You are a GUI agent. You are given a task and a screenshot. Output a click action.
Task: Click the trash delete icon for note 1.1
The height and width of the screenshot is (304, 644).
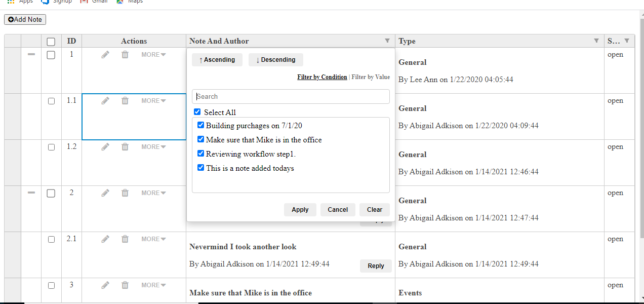pos(125,101)
